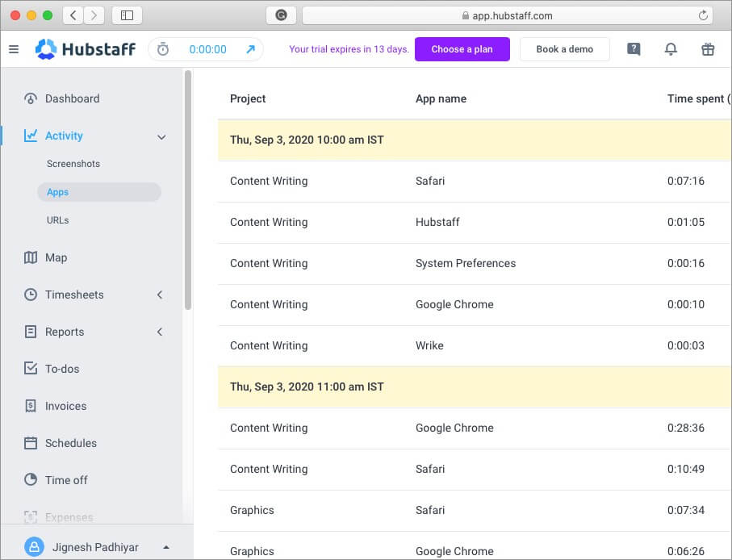Open notifications bell icon

pos(671,49)
